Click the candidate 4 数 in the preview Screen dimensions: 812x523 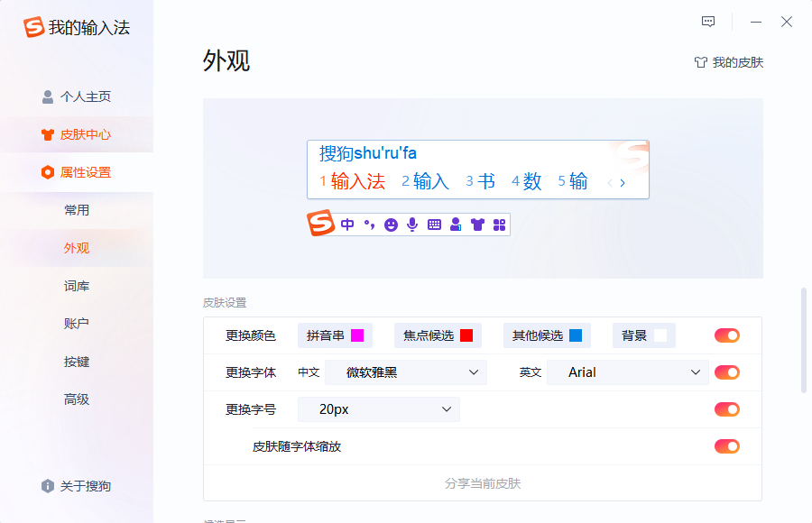coord(527,181)
